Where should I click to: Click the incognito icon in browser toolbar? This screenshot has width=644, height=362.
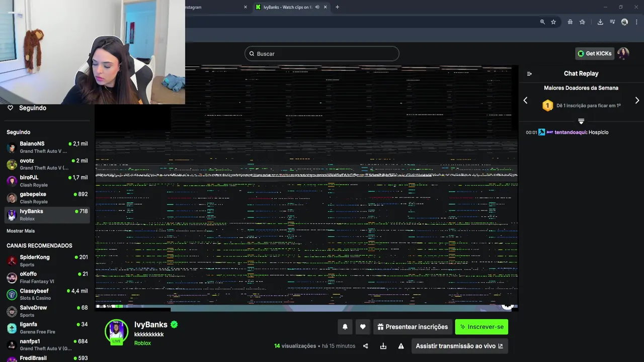(570, 22)
